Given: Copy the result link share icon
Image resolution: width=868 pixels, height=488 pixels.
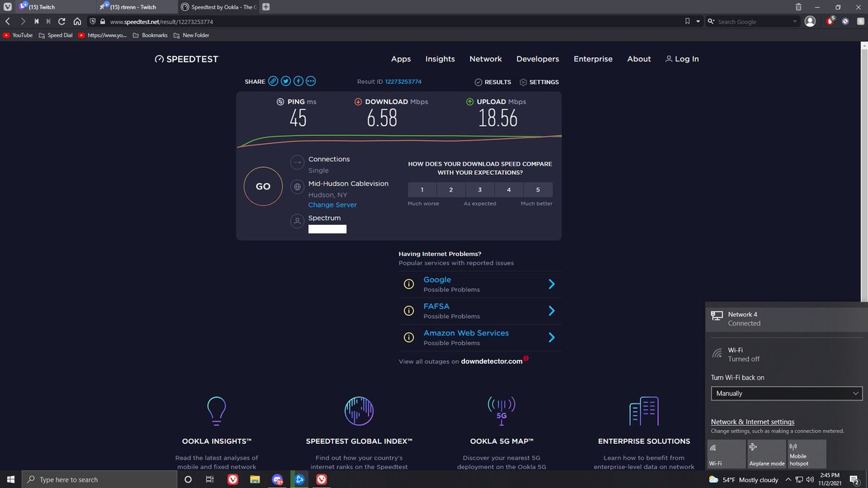Looking at the screenshot, I should click(273, 82).
